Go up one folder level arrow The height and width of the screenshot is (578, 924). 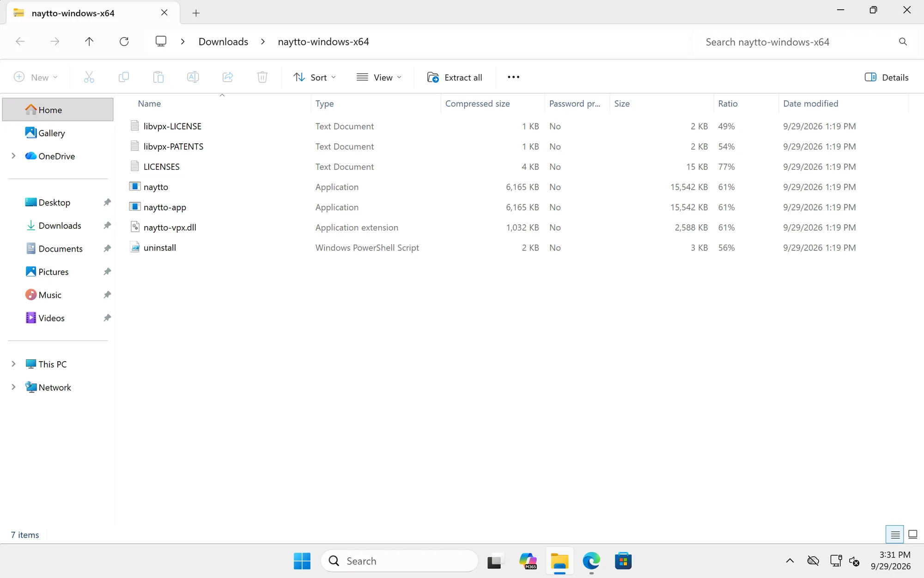click(x=89, y=42)
